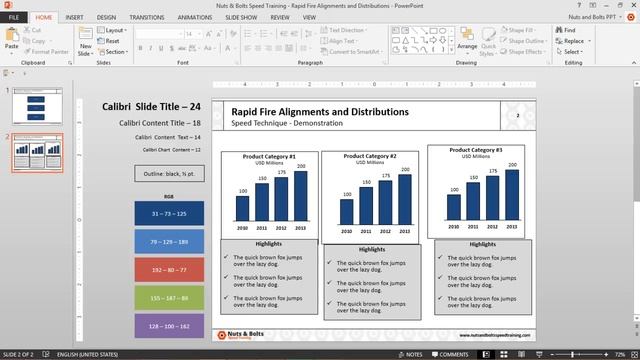
Task: Open font size dropdown
Action: click(199, 34)
